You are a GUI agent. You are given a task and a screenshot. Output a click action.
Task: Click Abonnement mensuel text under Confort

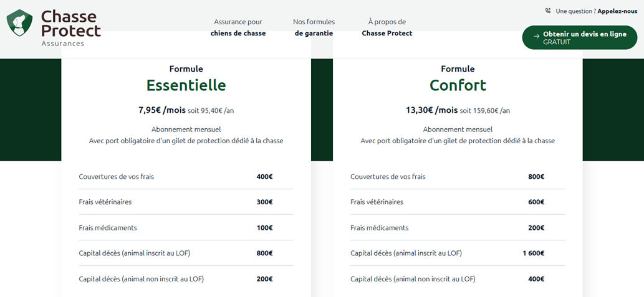tap(458, 130)
